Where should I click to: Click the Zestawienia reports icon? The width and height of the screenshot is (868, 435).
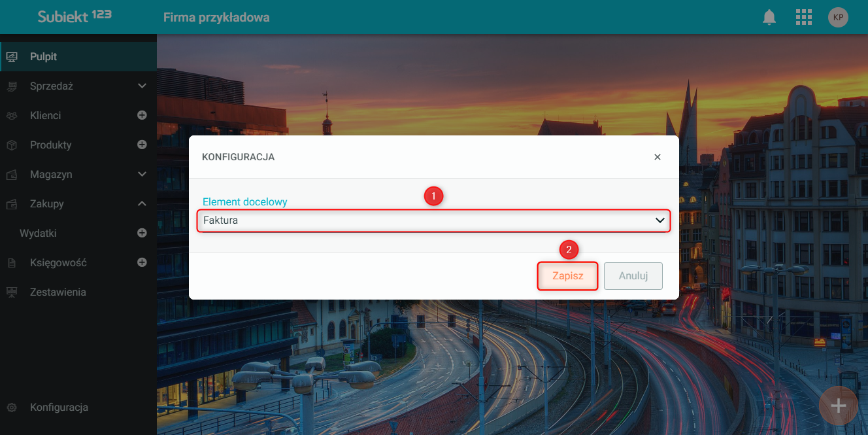[12, 292]
